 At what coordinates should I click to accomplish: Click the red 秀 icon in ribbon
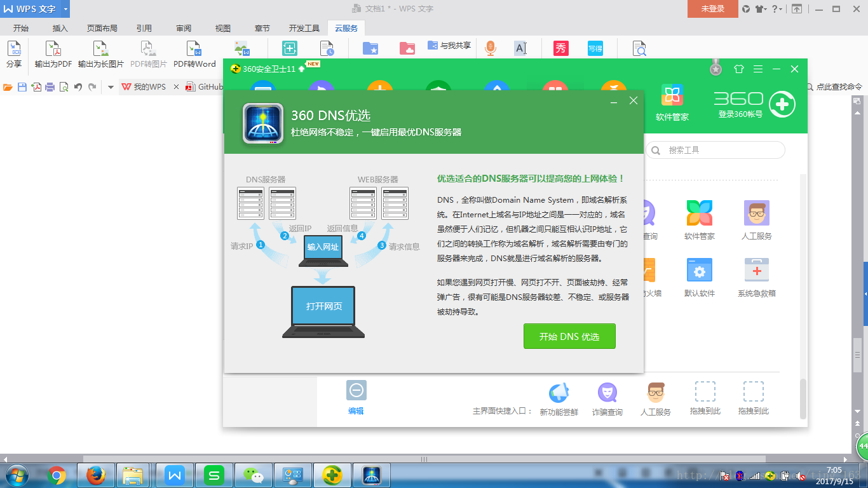click(x=560, y=48)
